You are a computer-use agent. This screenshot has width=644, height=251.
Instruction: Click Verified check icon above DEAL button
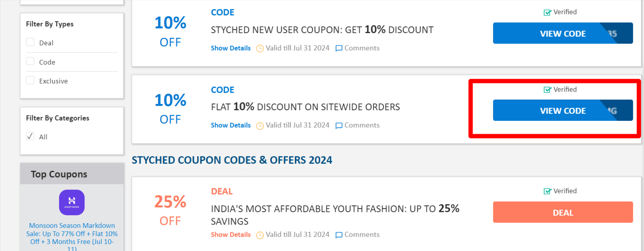coord(547,191)
